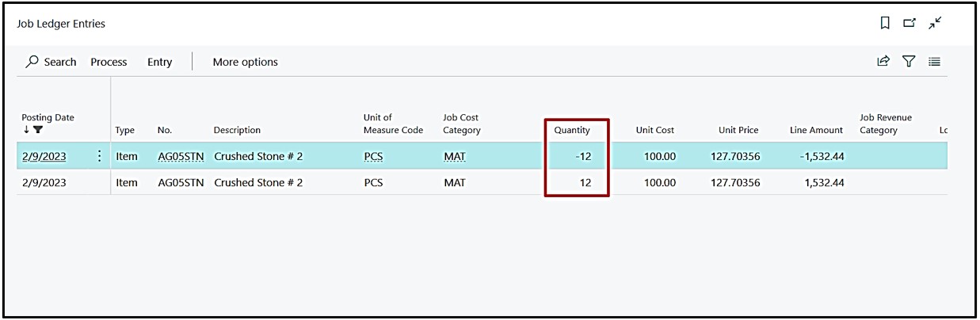980x320 pixels.
Task: Open the Process menu
Action: (109, 62)
